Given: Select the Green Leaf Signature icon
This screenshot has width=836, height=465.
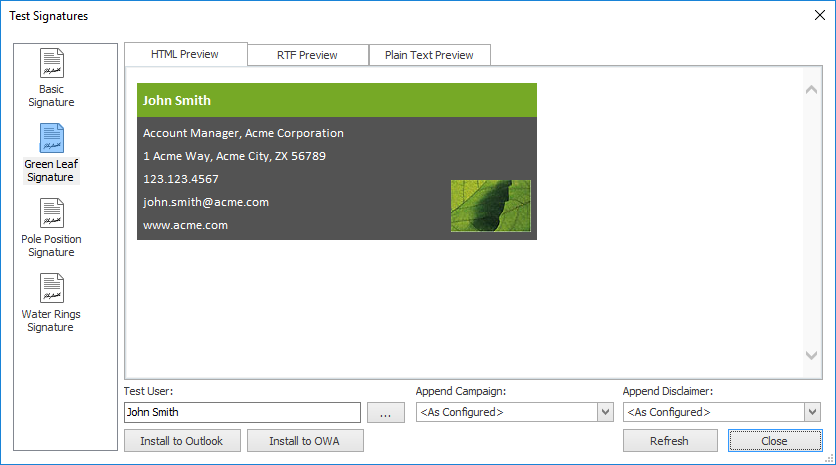Looking at the screenshot, I should (x=52, y=138).
